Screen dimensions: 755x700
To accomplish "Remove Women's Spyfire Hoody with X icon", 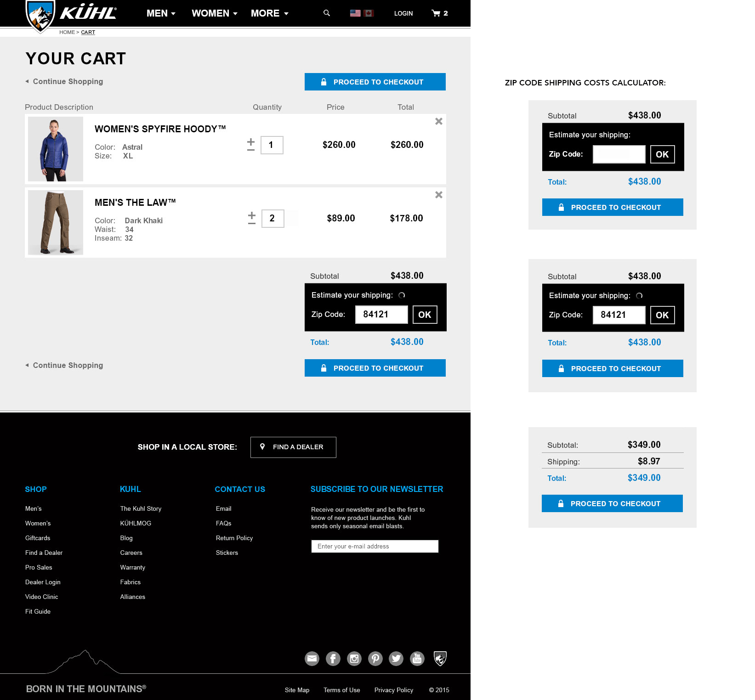I will coord(439,121).
